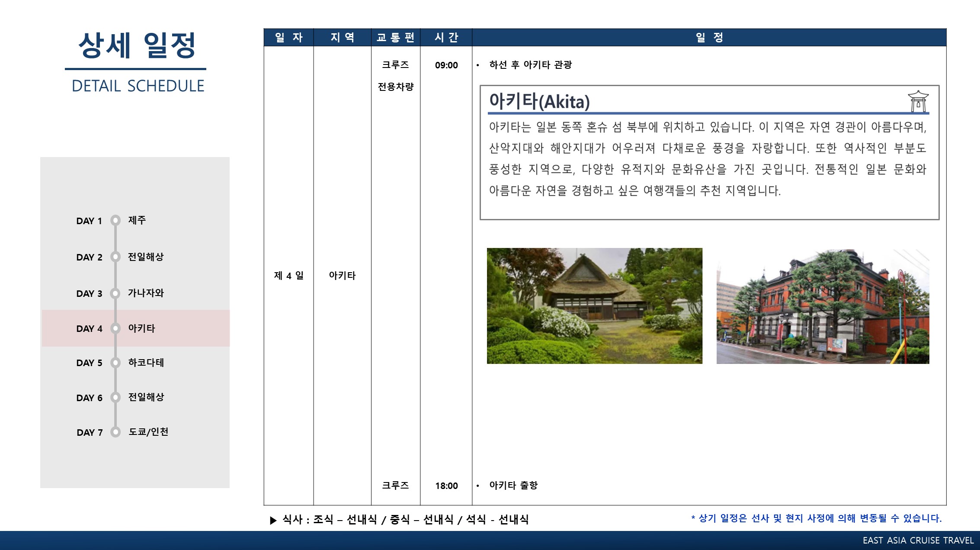980x550 pixels.
Task: Select the thatched-roof house photo
Action: point(594,306)
